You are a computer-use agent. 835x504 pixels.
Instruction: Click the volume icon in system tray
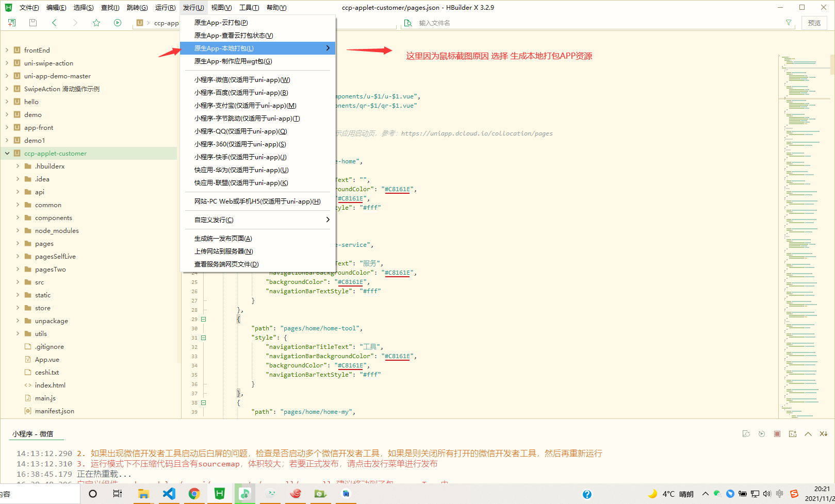click(767, 494)
